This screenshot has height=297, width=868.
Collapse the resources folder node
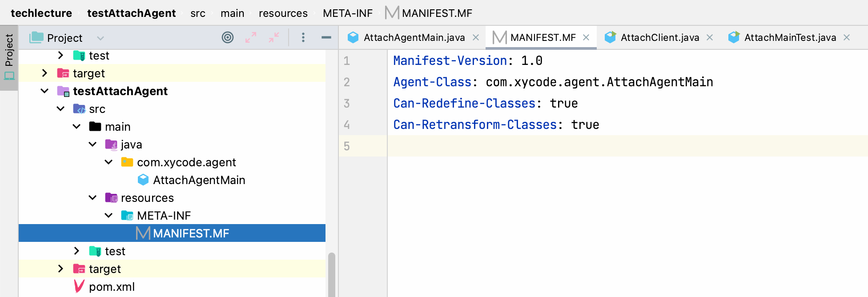coord(92,198)
